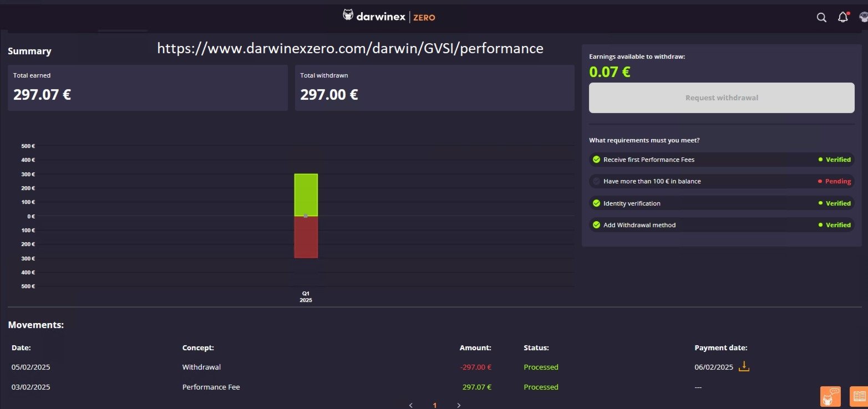Click the Request withdrawal button
868x409 pixels.
722,98
